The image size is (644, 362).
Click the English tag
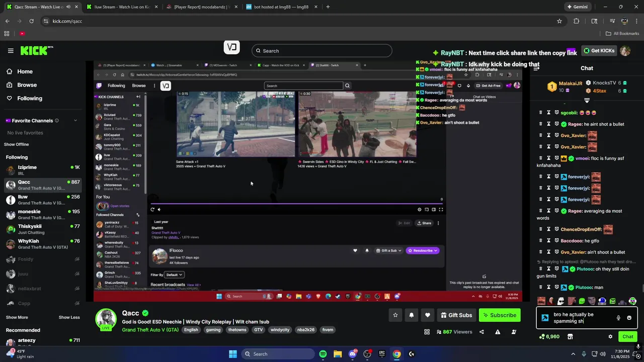pos(191,330)
